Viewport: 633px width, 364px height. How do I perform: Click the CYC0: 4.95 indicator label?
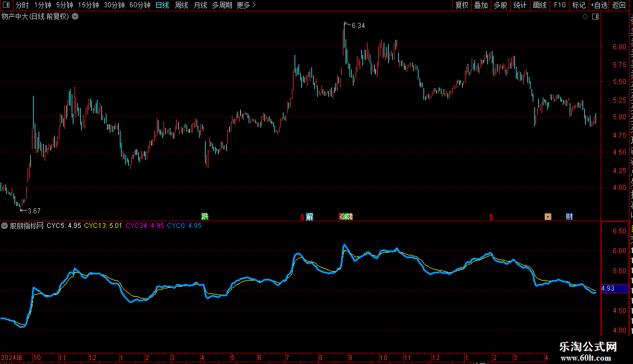(184, 226)
